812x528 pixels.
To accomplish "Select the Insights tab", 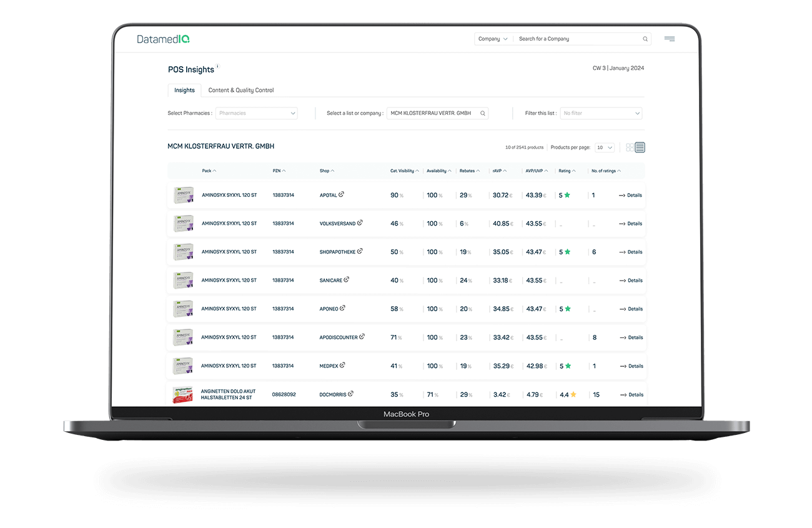I will click(x=184, y=90).
